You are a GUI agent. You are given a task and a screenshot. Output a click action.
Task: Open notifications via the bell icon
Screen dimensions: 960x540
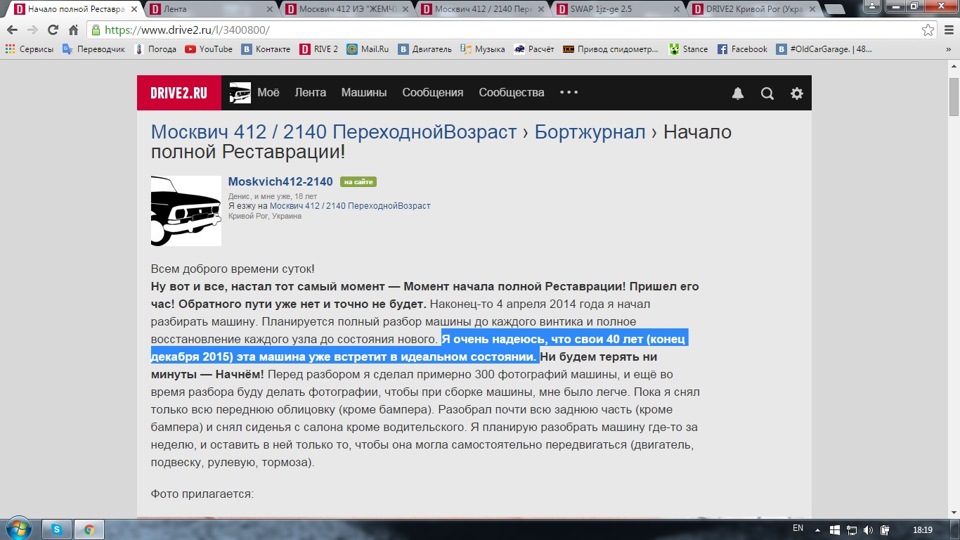(x=738, y=93)
